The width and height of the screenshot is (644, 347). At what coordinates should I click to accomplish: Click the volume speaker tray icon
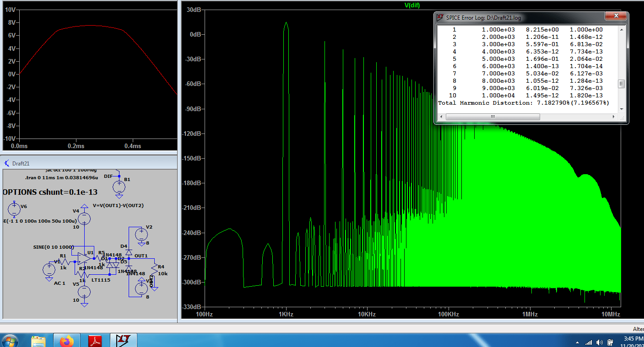pos(600,342)
